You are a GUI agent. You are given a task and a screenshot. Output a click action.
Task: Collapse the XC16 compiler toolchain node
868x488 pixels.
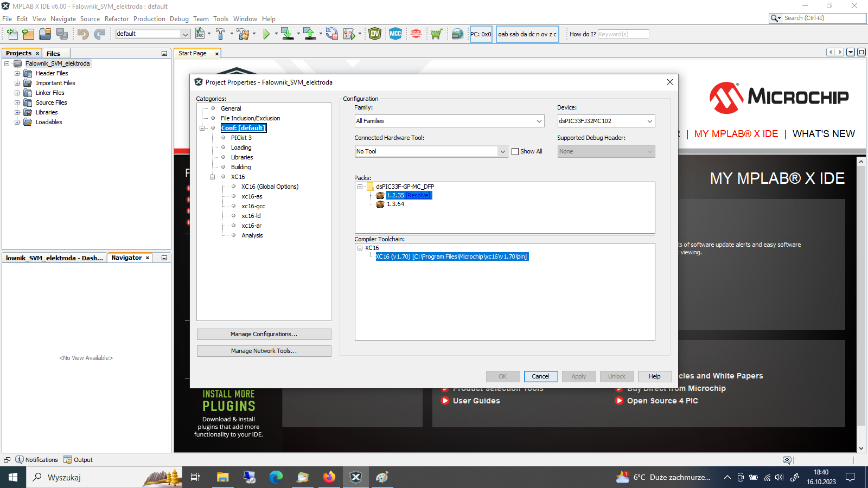click(360, 248)
